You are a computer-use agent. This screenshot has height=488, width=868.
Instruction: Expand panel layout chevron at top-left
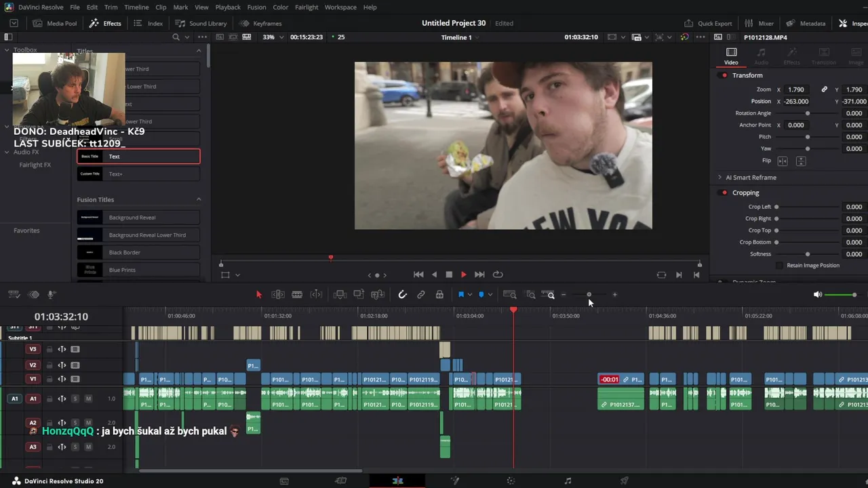14,23
